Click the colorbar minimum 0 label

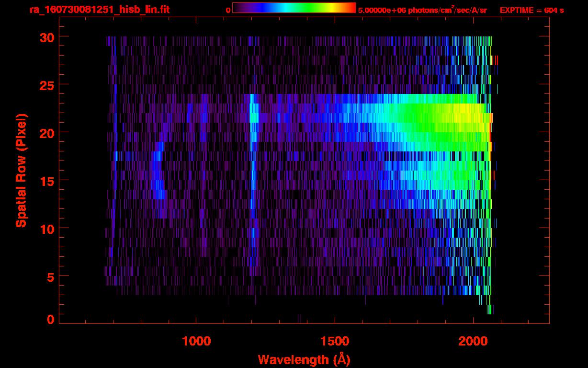click(228, 10)
